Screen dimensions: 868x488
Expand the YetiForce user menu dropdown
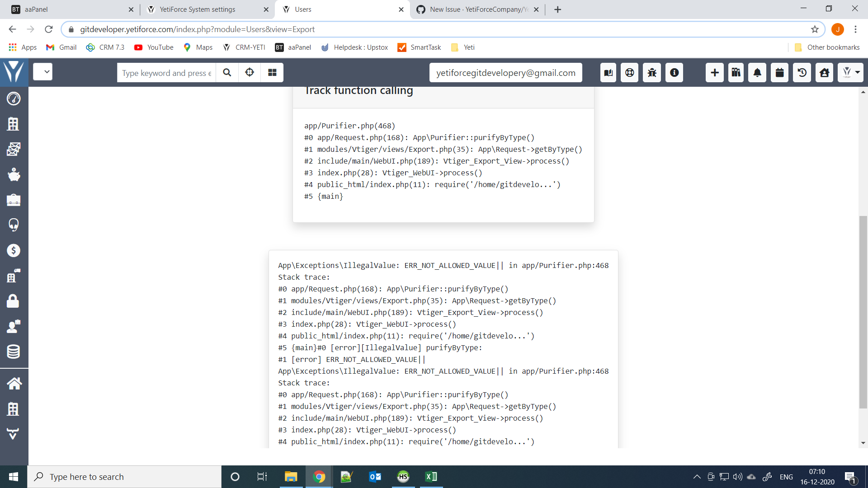(850, 73)
